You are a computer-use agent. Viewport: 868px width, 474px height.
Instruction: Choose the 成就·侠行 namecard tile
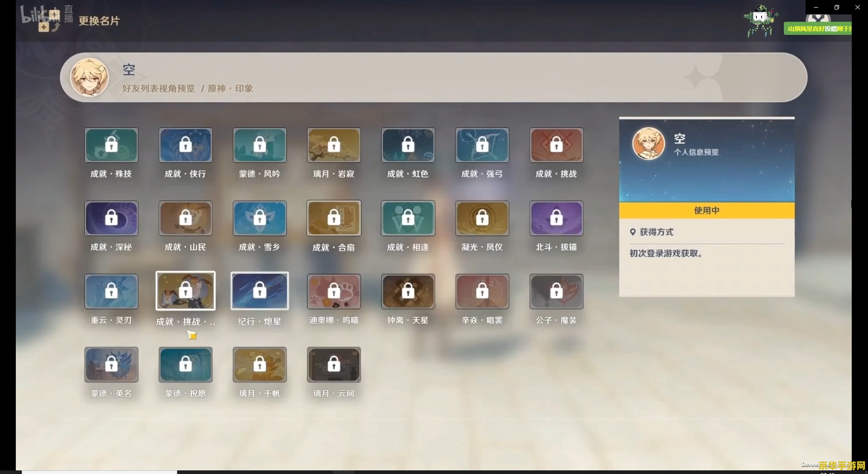pos(185,145)
